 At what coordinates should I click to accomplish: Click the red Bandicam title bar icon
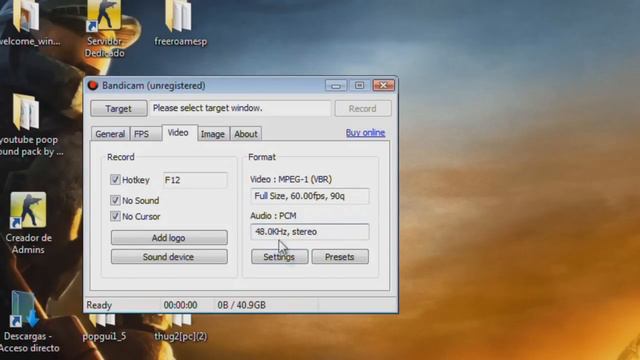pos(93,85)
